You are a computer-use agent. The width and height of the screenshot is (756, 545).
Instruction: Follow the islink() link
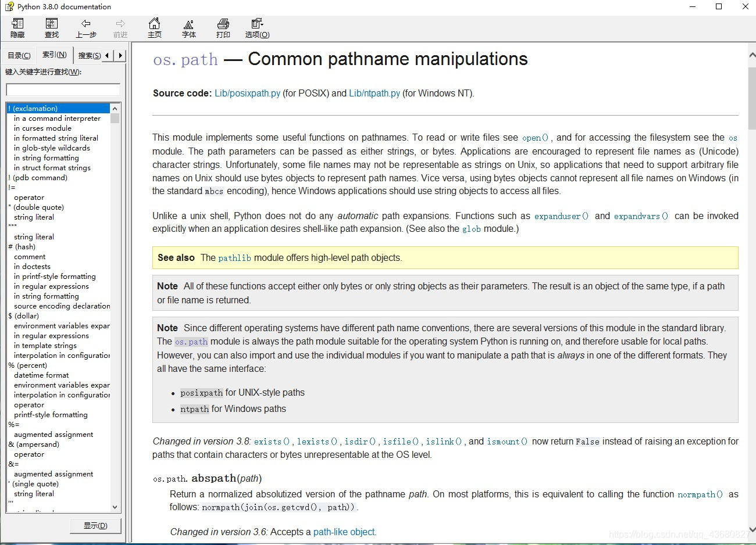click(x=444, y=442)
